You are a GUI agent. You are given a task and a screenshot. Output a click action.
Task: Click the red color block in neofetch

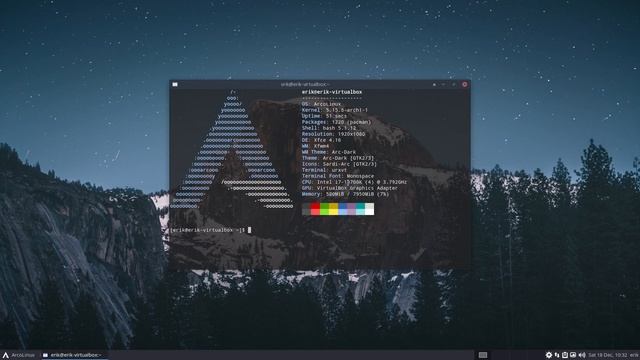tap(315, 209)
